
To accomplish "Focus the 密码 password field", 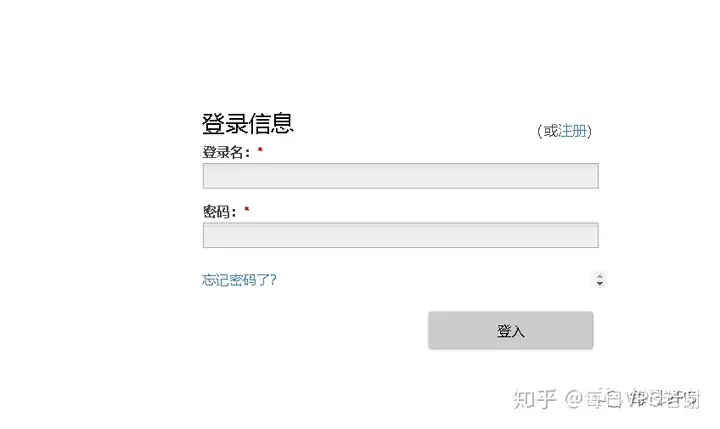I will (400, 235).
